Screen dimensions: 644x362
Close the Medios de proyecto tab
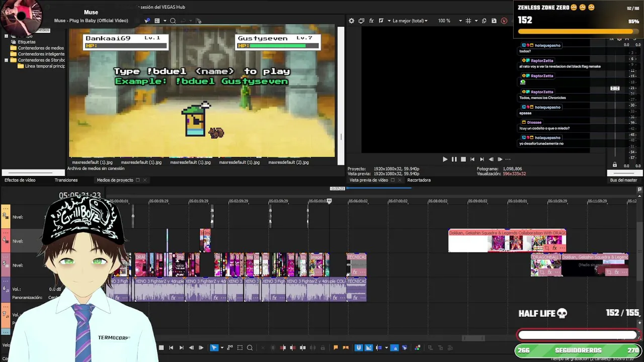(x=145, y=180)
